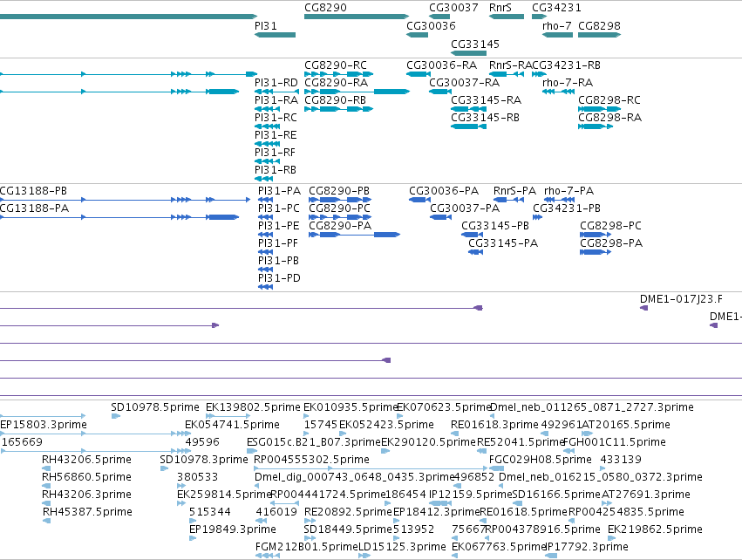Screen dimensions: 742x560
Task: Select the RH56860.5prime EST label
Action: coord(86,477)
